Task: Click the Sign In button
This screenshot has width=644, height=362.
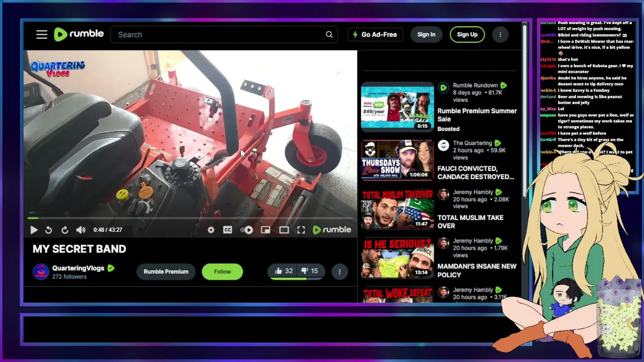Action: click(x=426, y=35)
